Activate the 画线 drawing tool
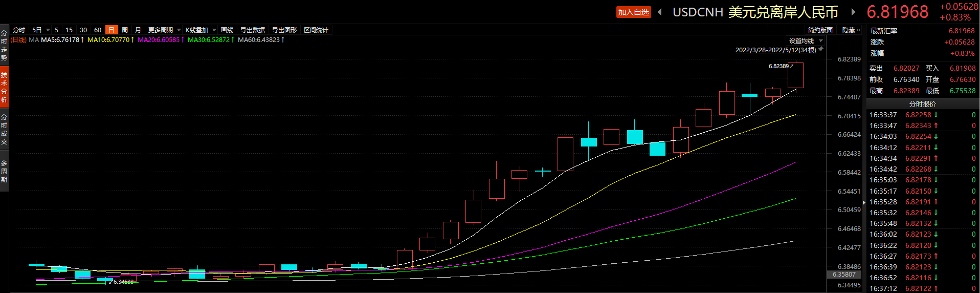The image size is (980, 293). tap(227, 30)
